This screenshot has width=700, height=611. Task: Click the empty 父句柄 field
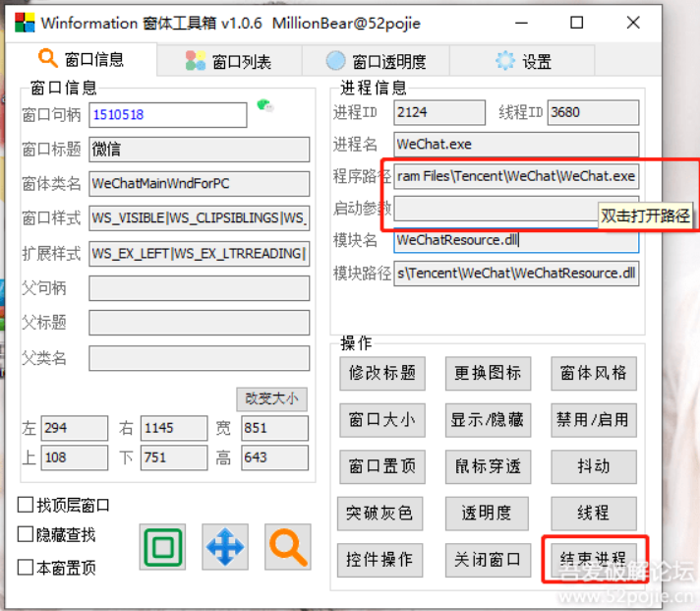200,288
